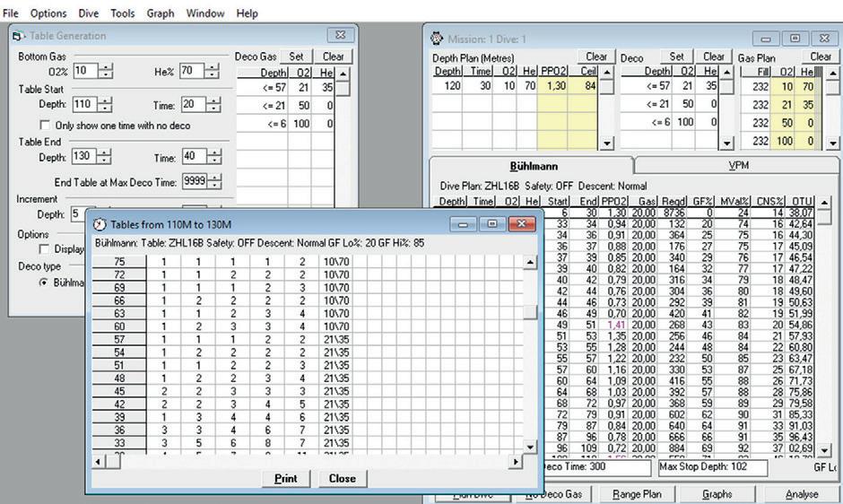Select the depth 60 row header in tables window

click(118, 326)
